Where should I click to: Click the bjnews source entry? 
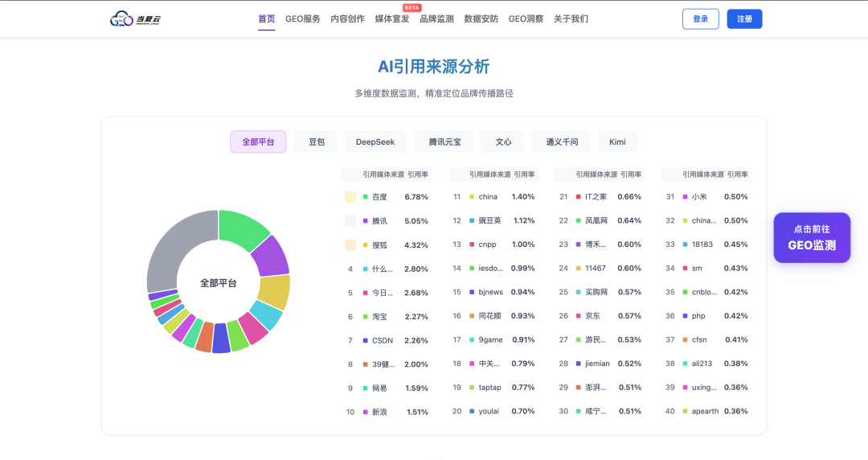(x=493, y=292)
